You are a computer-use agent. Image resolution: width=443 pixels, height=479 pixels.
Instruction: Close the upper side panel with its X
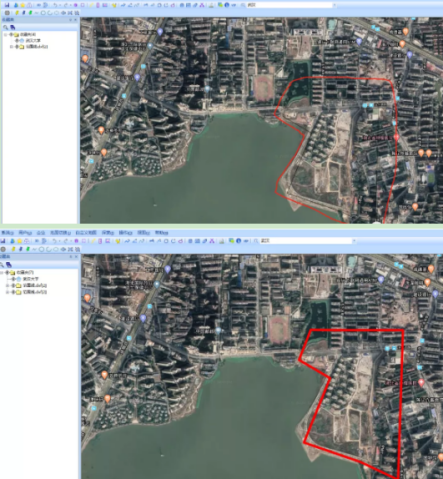click(x=76, y=20)
